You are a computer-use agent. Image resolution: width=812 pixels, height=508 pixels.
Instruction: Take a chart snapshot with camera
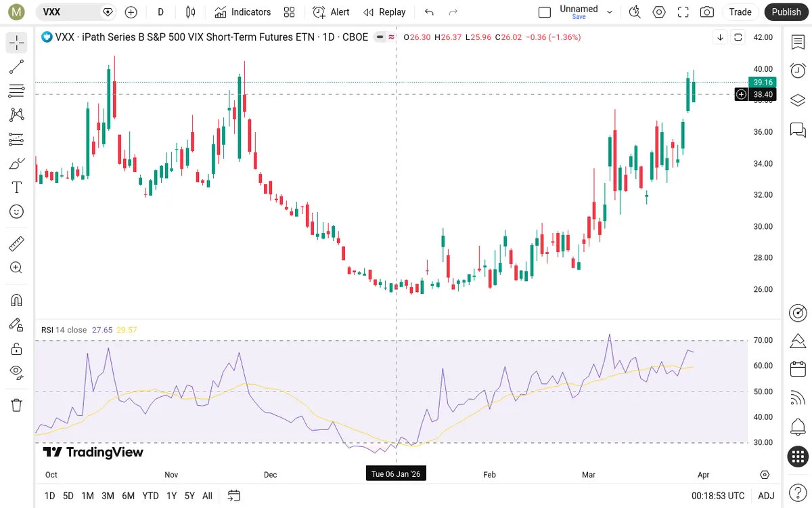point(707,12)
